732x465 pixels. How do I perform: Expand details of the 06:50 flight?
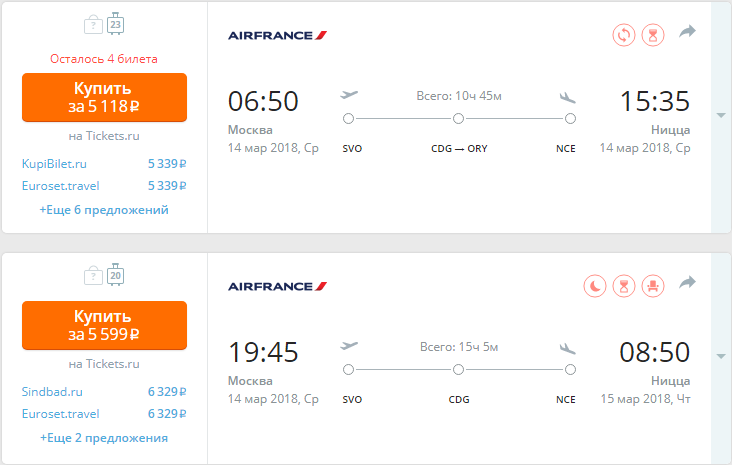721,115
